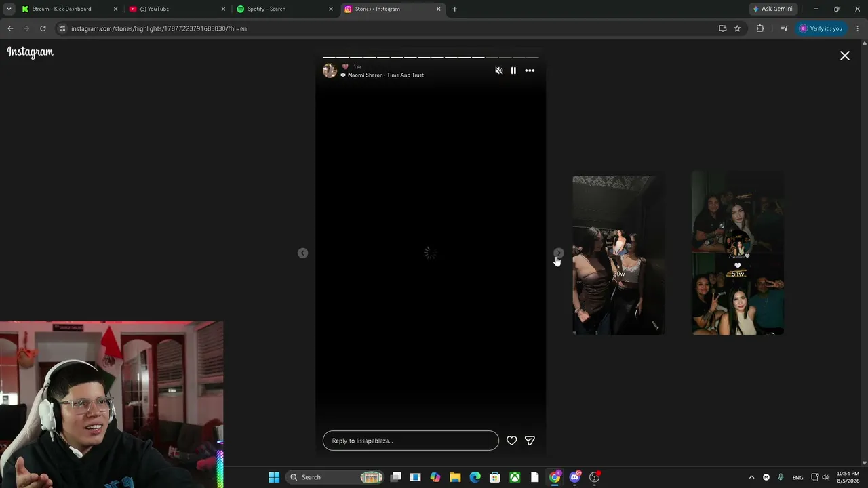Open Discord from the taskbar
868x488 pixels.
(x=574, y=477)
